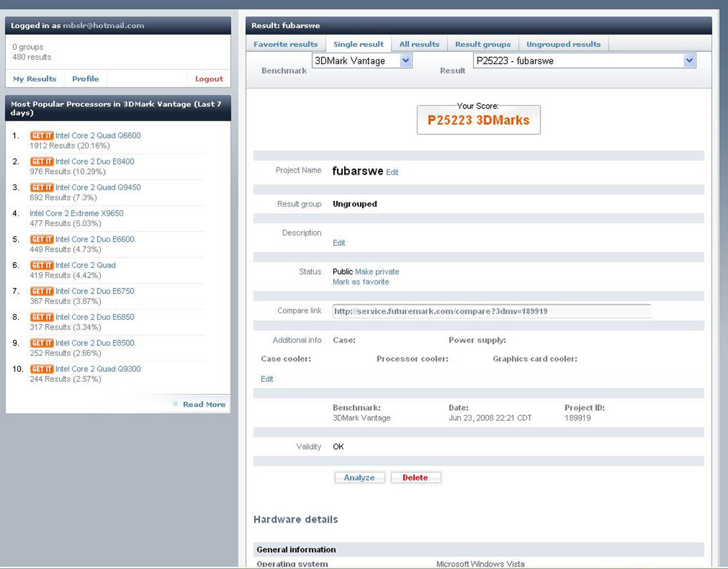This screenshot has width=728, height=569.
Task: Click 'Microsoft Windows Vista' operating system value
Action: (x=480, y=564)
